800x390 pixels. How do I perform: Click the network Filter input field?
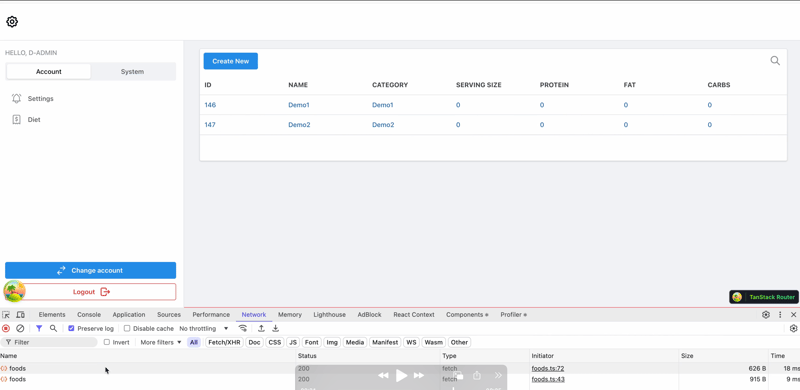pyautogui.click(x=49, y=343)
